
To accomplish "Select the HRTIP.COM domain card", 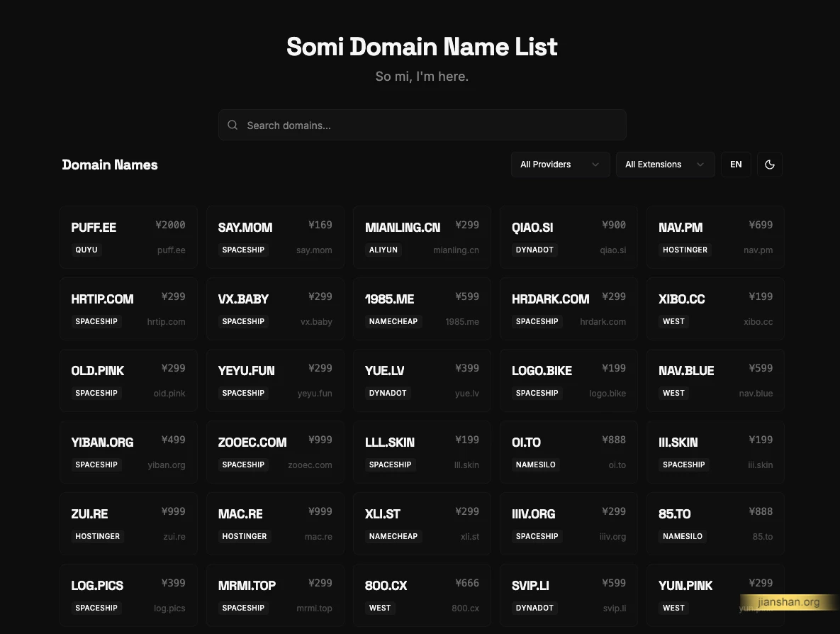I will (128, 308).
